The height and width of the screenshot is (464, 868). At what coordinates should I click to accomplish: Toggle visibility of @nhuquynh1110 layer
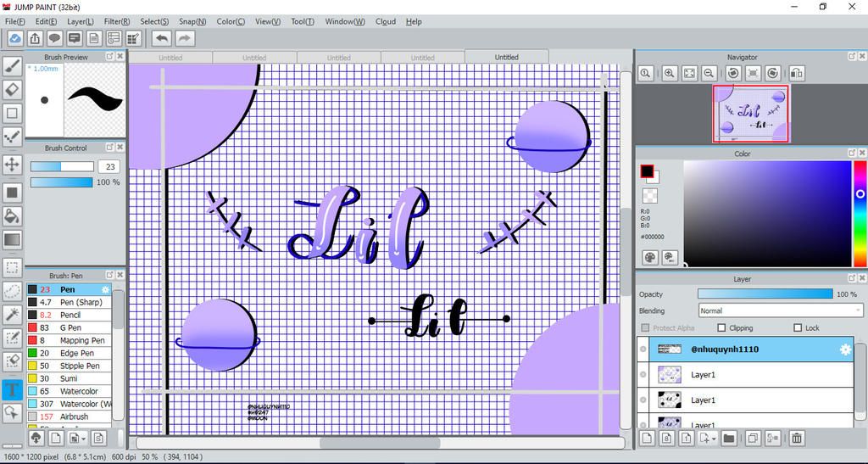643,349
